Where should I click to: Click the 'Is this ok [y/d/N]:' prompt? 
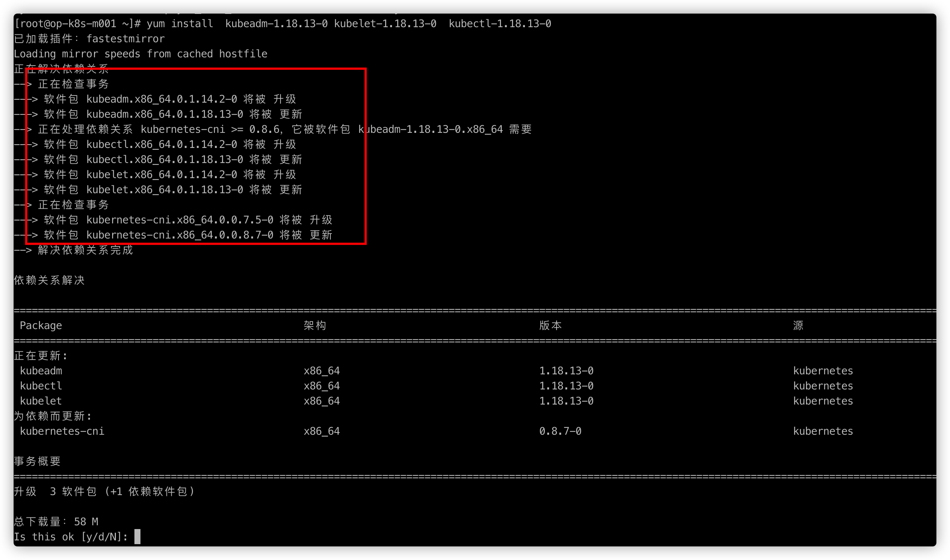(71, 537)
